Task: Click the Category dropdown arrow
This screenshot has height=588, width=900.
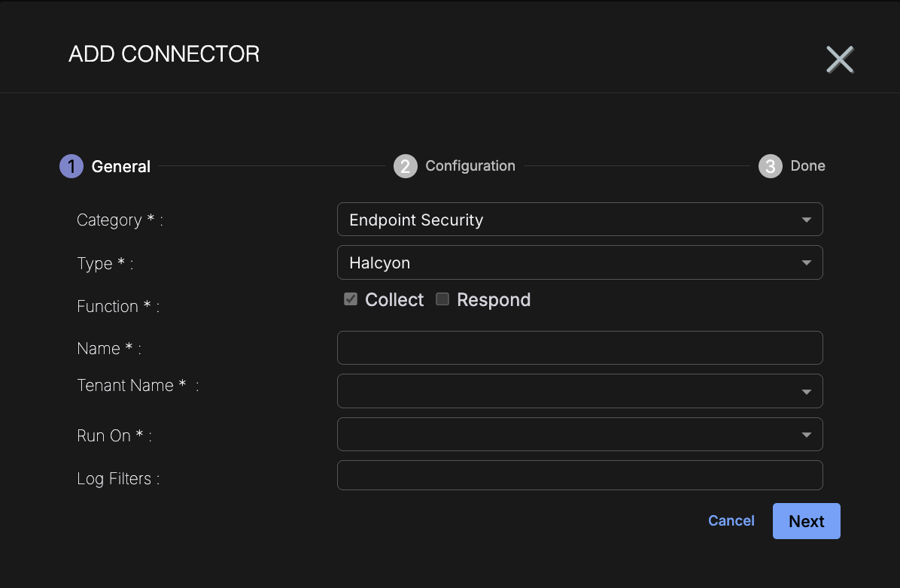Action: tap(806, 220)
